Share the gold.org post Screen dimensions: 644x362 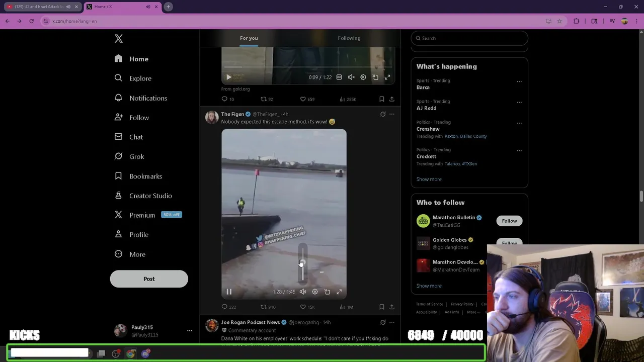pos(392,99)
